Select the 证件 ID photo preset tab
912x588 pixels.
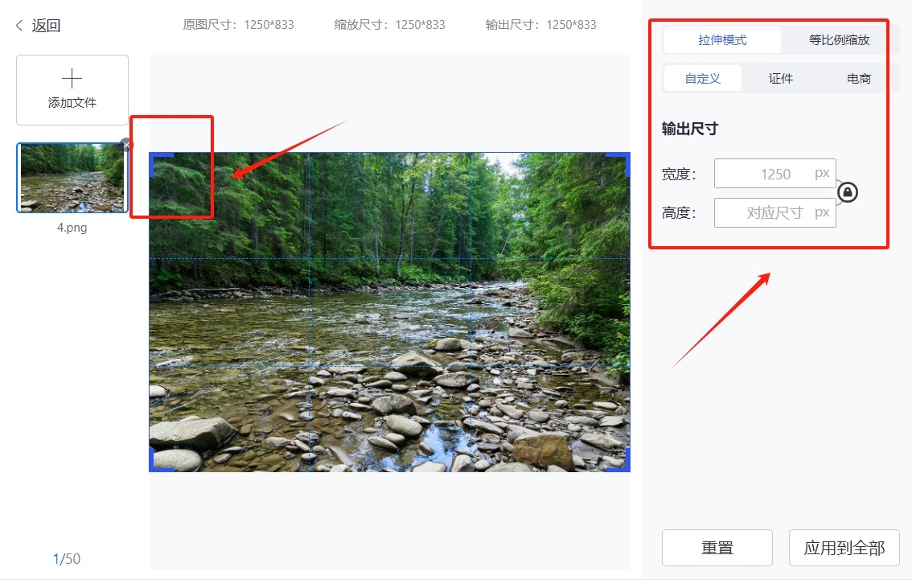point(780,78)
